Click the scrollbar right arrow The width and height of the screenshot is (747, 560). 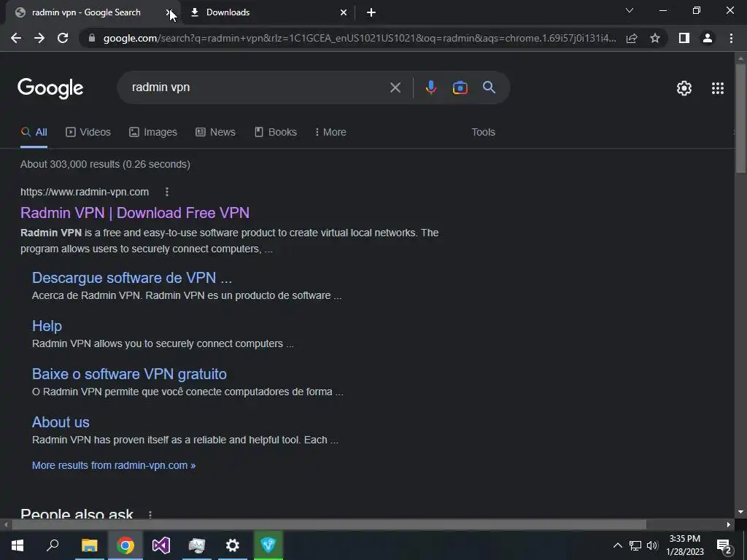(729, 525)
